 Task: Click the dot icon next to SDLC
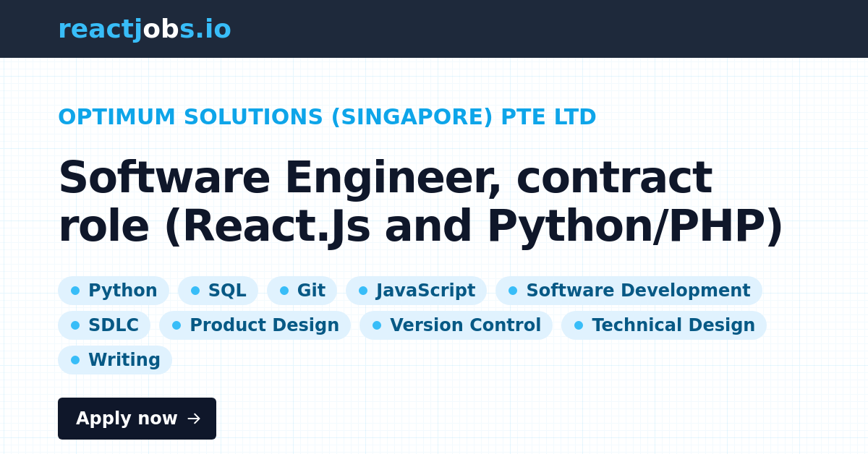(75, 325)
